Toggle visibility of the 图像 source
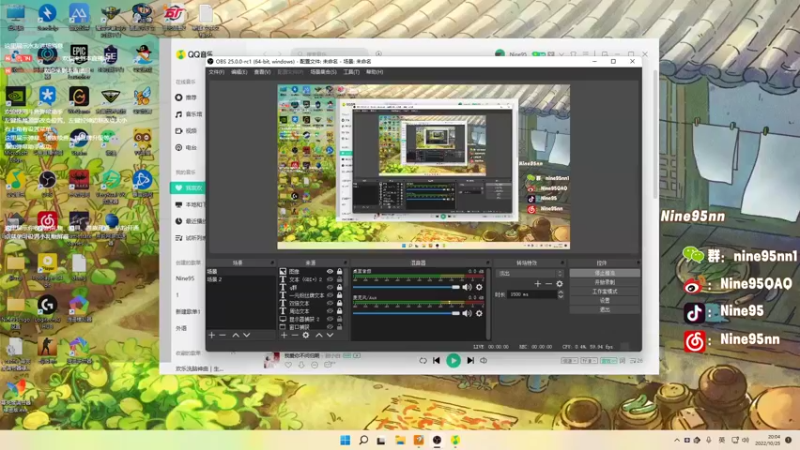Viewport: 800px width, 450px height. pyautogui.click(x=330, y=271)
